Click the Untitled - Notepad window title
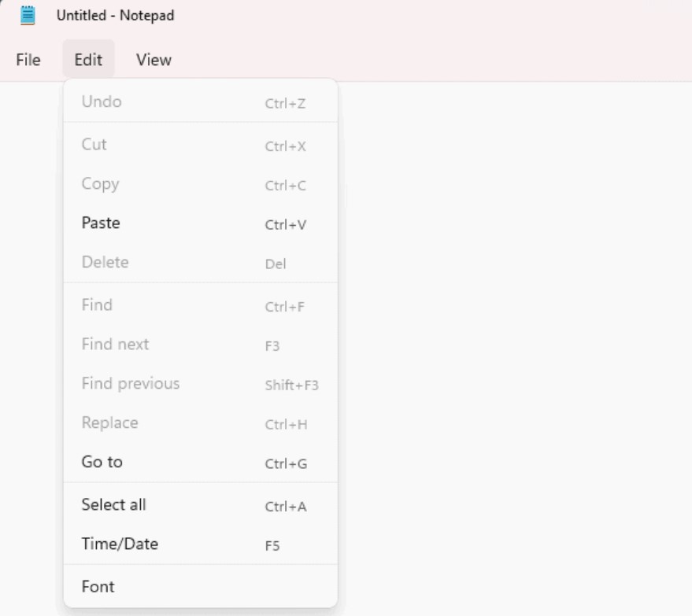Image resolution: width=692 pixels, height=616 pixels. 115,16
